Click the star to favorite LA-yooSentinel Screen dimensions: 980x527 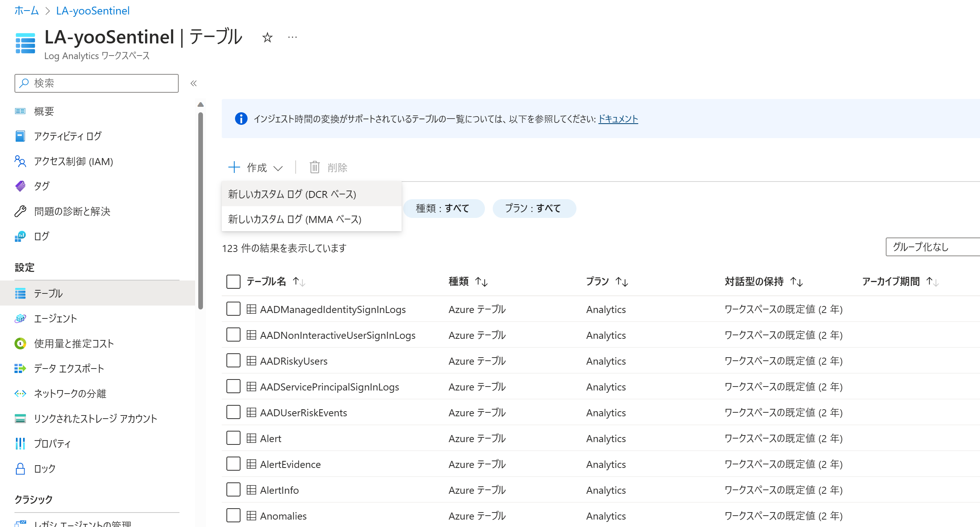[267, 37]
